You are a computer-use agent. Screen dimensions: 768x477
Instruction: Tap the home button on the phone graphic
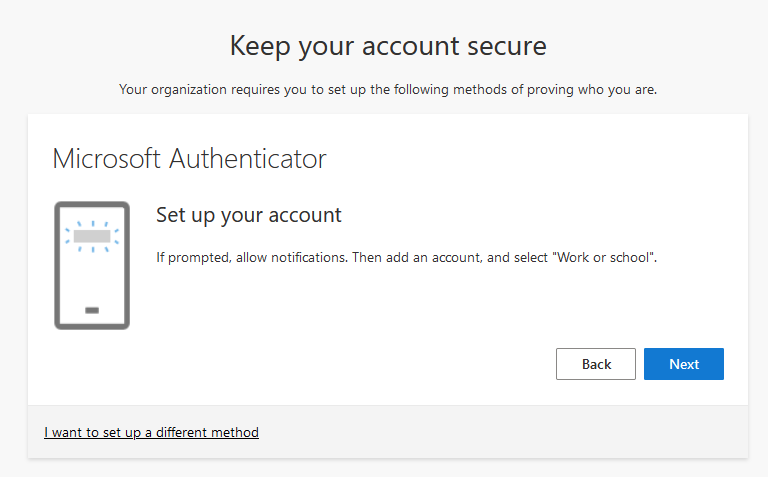click(92, 310)
